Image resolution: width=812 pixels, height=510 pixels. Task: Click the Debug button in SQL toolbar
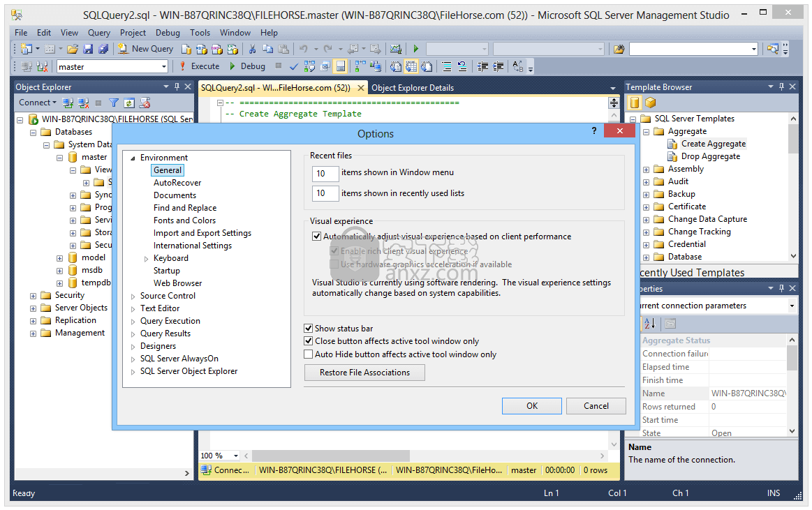coord(247,66)
